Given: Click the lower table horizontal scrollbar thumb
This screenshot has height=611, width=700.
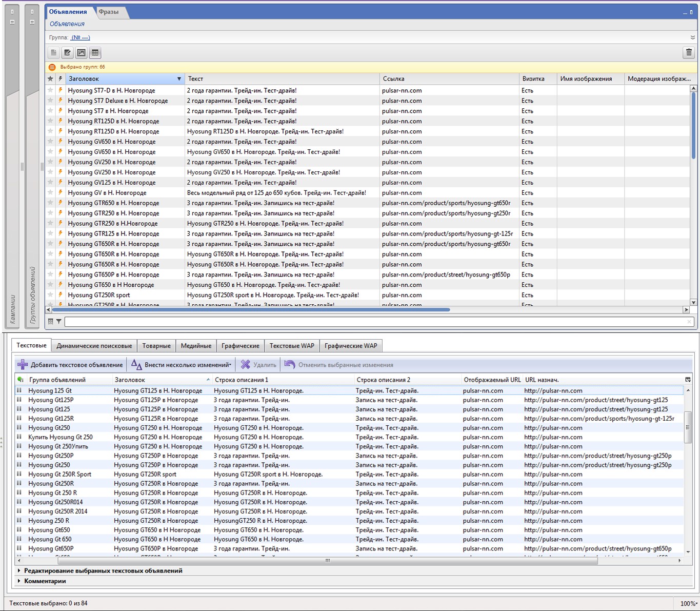Looking at the screenshot, I should [327, 561].
